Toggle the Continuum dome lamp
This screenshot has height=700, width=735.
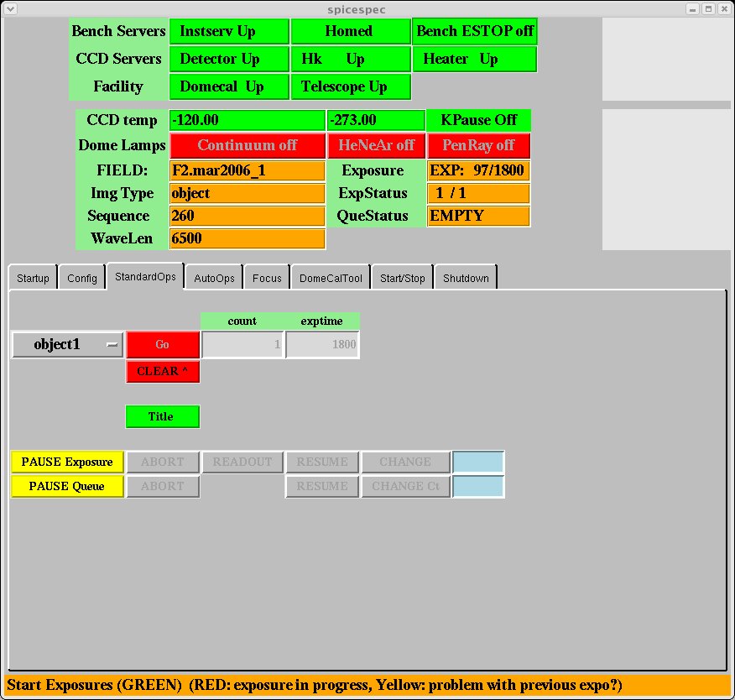click(247, 145)
